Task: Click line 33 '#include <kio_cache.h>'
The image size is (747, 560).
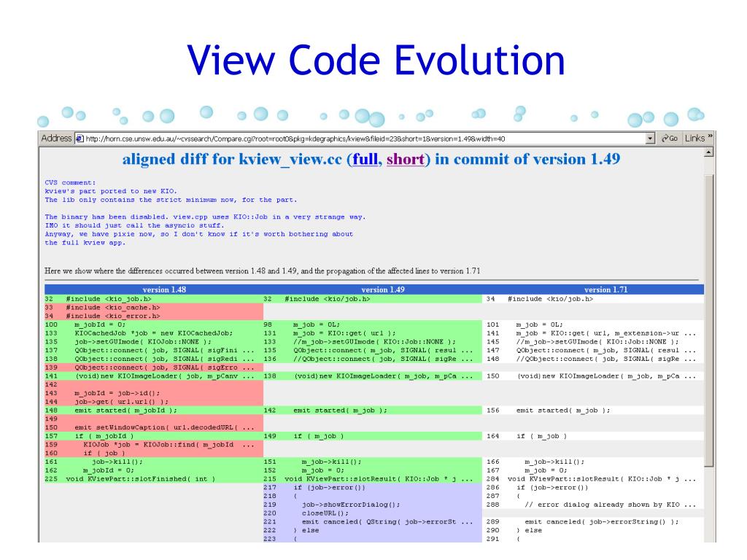Action: [154, 307]
